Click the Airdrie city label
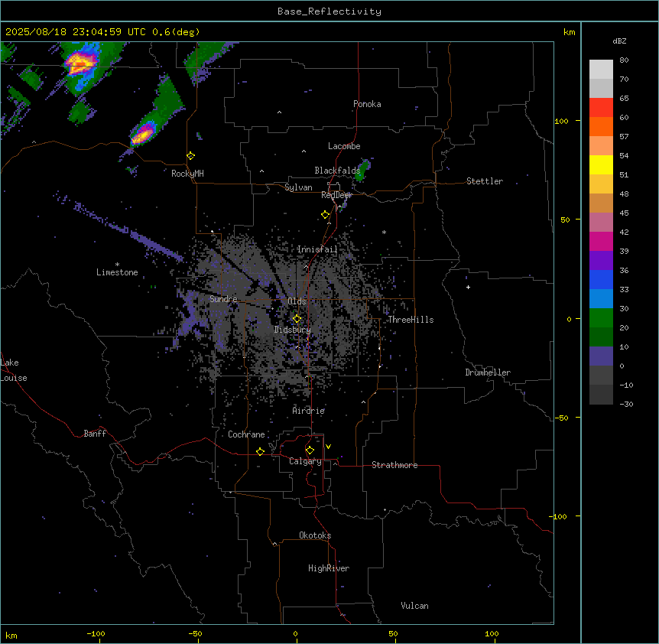The width and height of the screenshot is (659, 644). tap(309, 411)
